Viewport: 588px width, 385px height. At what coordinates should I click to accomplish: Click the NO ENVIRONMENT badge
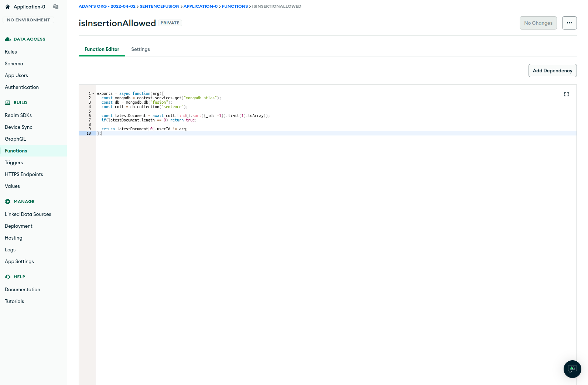(x=28, y=20)
